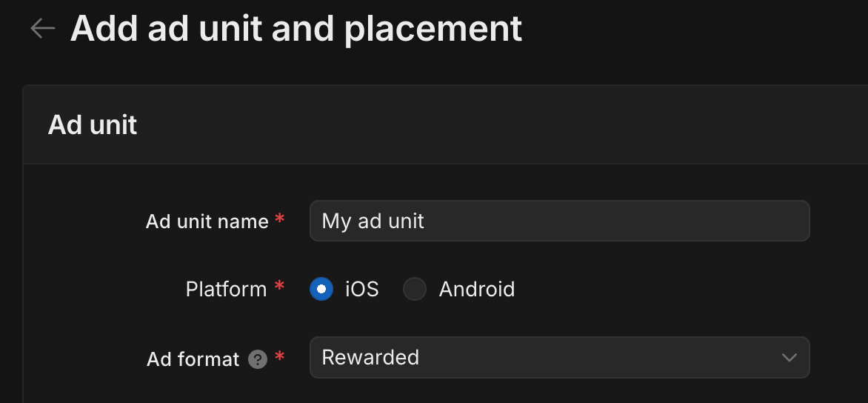Viewport: 868px width, 403px height.
Task: Select the Android platform radio button
Action: point(414,289)
